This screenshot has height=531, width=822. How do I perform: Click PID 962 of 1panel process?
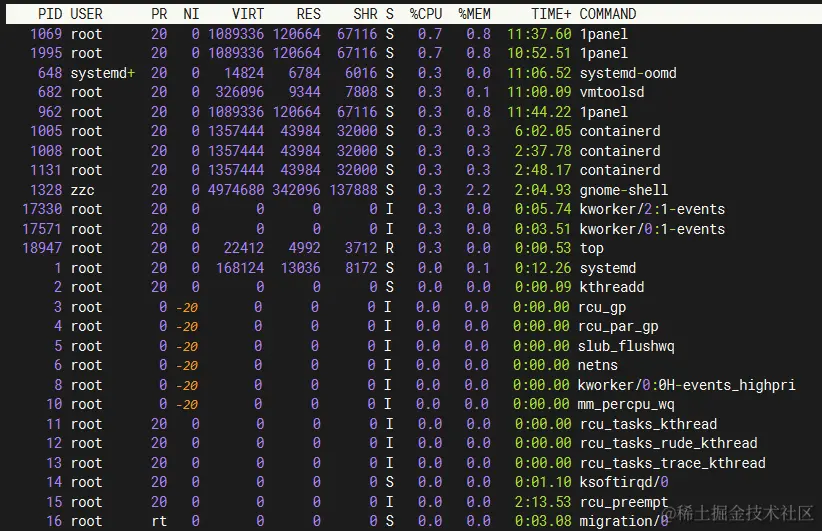(50, 112)
